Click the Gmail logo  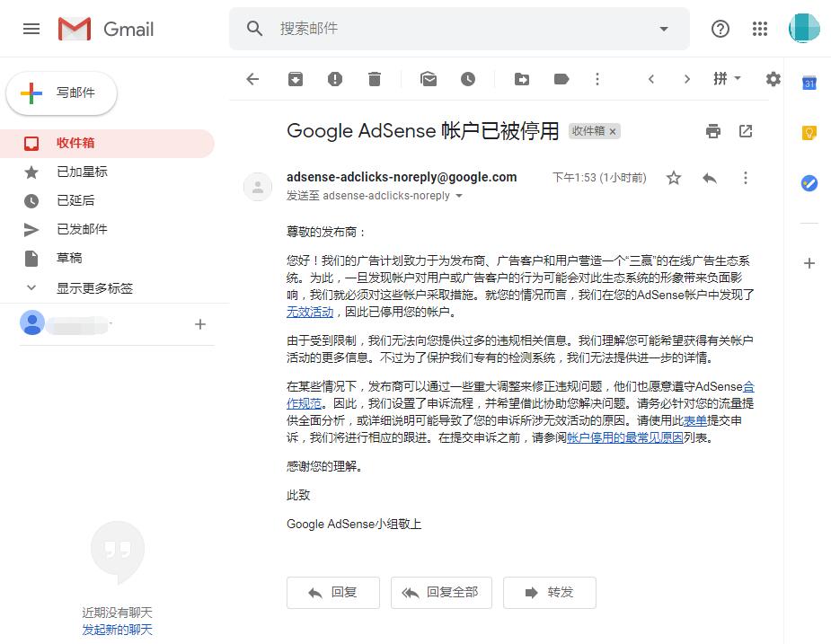106,29
